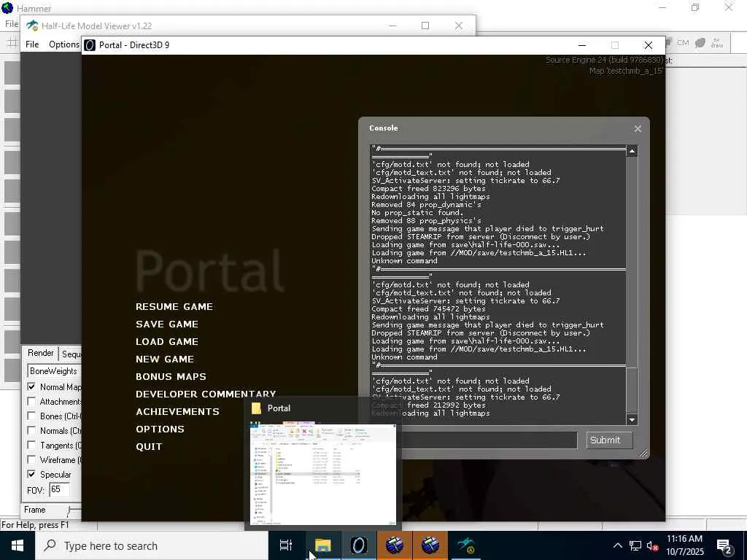Click the Portal folder preview title
This screenshot has width=747, height=560.
(279, 408)
